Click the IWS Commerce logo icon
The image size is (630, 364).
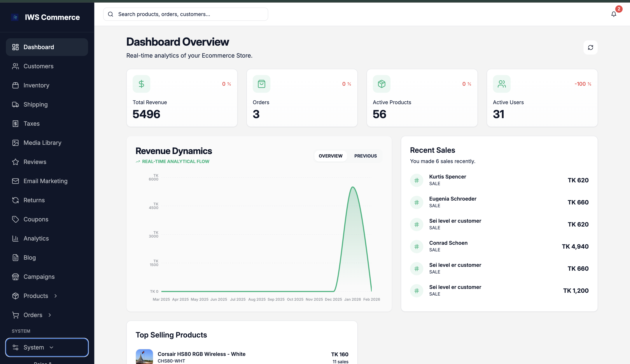15,17
